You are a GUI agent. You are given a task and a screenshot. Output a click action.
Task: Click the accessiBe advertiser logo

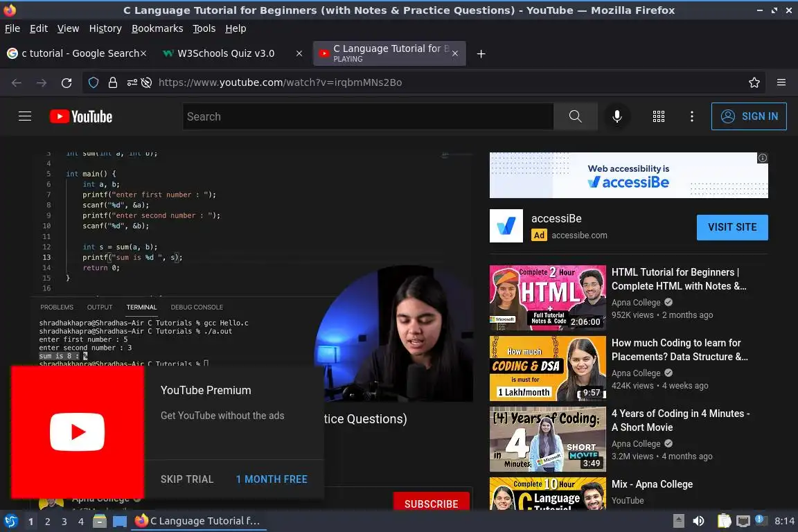pos(506,226)
